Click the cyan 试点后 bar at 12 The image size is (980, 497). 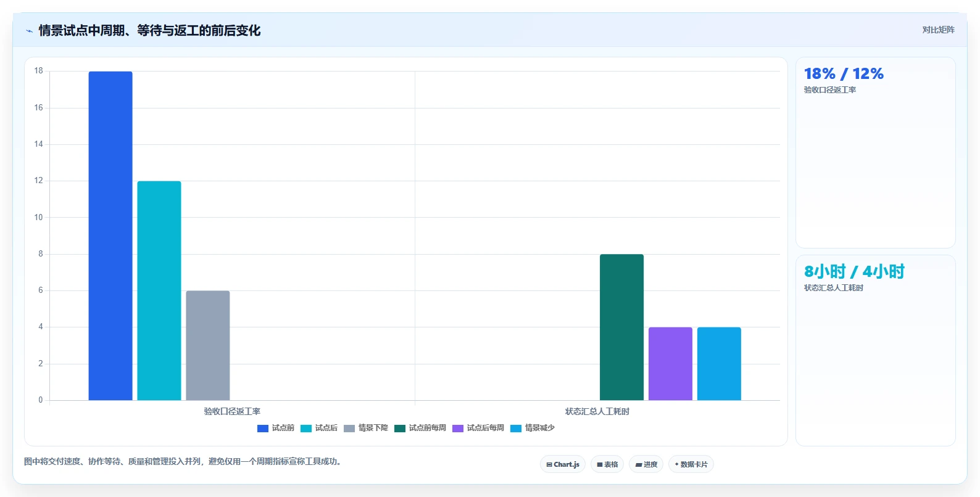(159, 290)
